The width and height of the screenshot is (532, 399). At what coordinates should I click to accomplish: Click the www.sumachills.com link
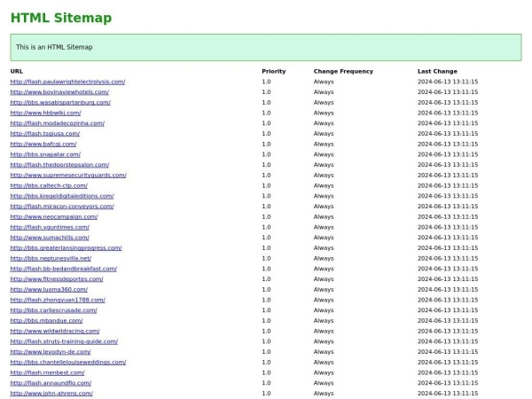(50, 238)
